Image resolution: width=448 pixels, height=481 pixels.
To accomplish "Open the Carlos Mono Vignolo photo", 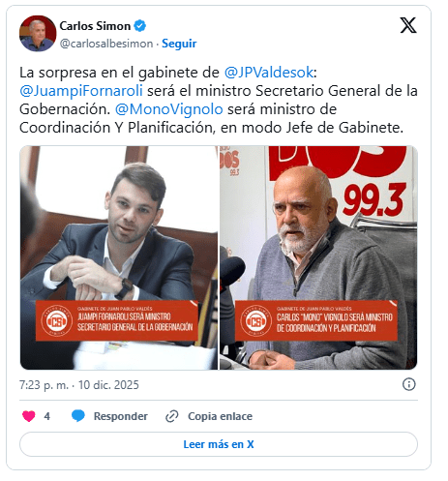I will coord(318,257).
